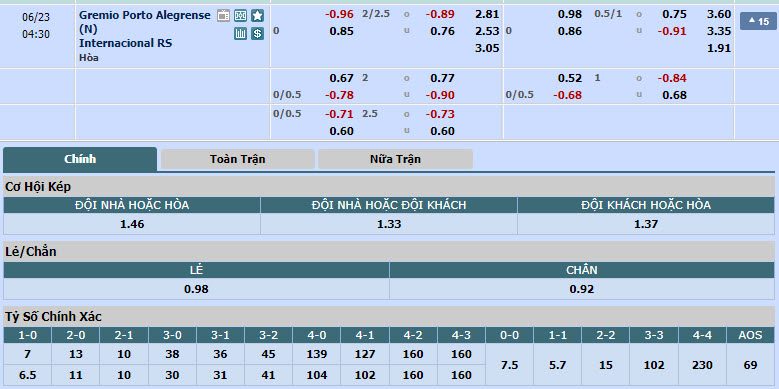Pick first-half draw odds 1.91

pyautogui.click(x=719, y=48)
